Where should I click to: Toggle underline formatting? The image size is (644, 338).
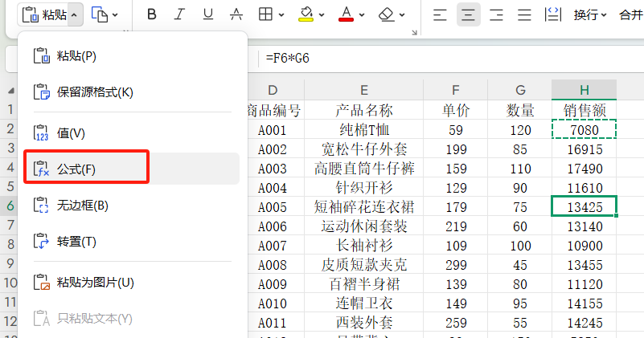pyautogui.click(x=208, y=14)
